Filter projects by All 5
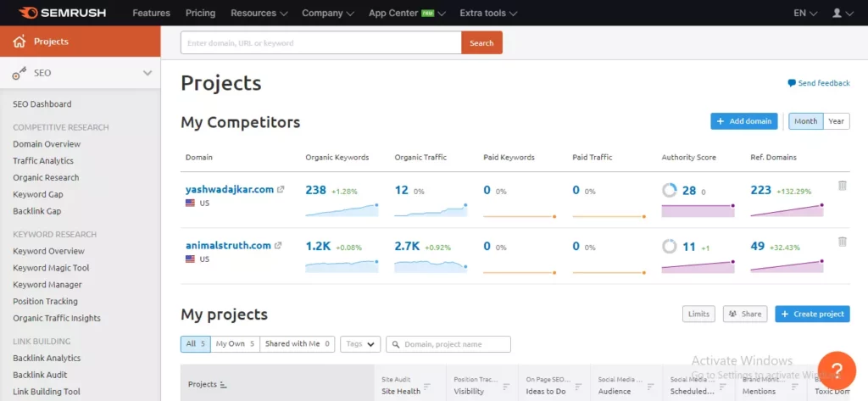The image size is (868, 401). click(196, 344)
